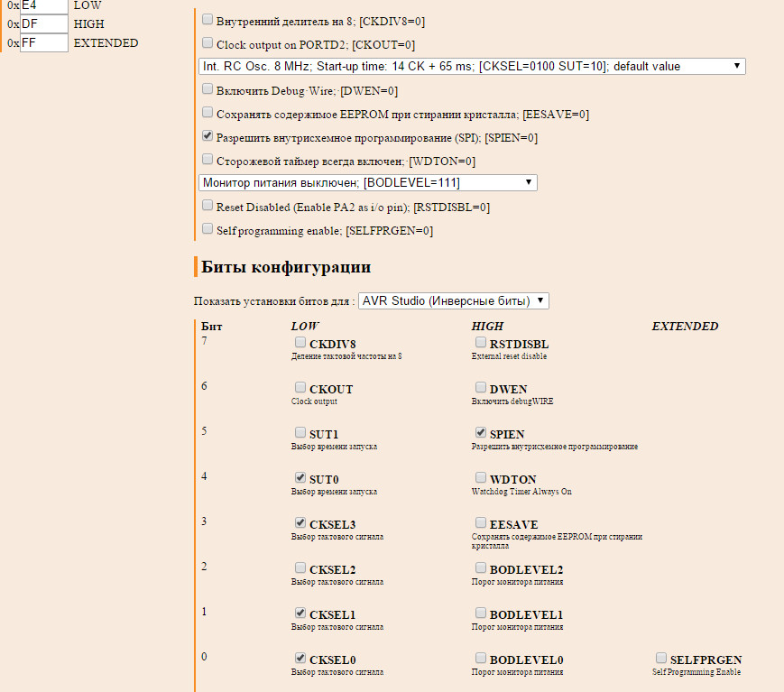784x692 pixels.
Task: Enable internal divider by 8 CKDIV8=0 checkbox
Action: tap(208, 18)
